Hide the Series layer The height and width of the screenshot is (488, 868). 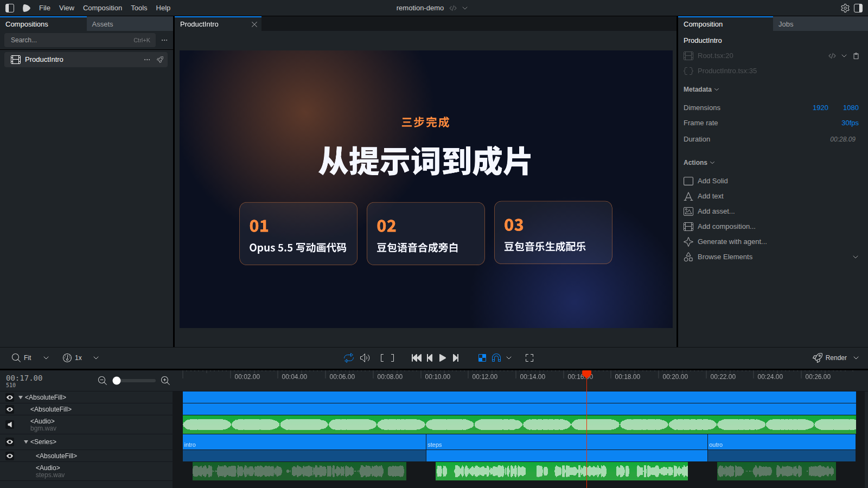pos(10,442)
